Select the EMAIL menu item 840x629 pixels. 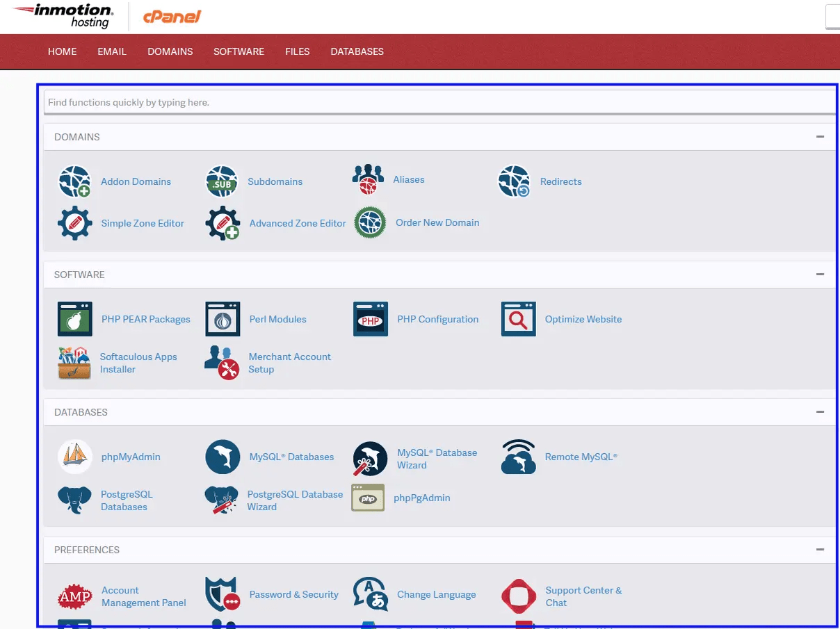click(112, 51)
